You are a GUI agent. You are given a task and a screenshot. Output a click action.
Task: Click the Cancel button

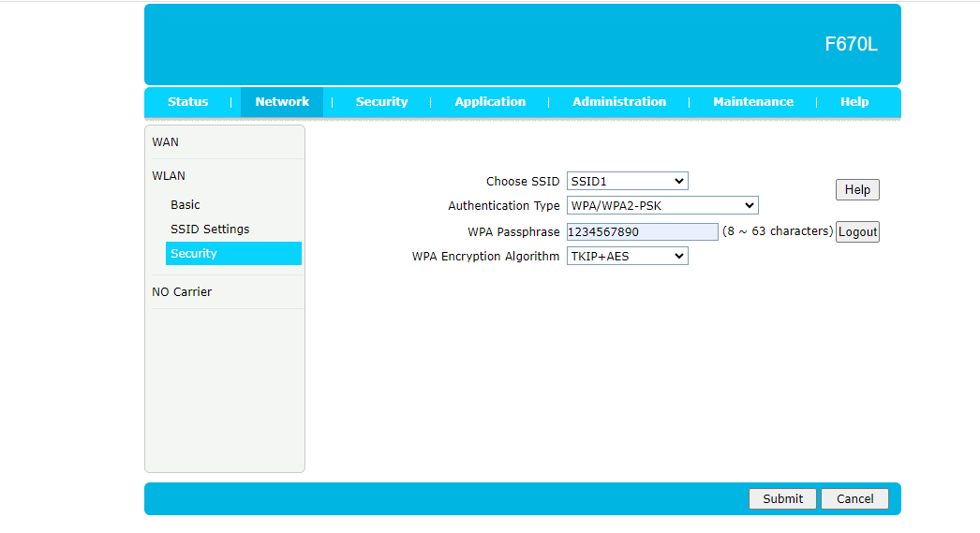point(854,499)
